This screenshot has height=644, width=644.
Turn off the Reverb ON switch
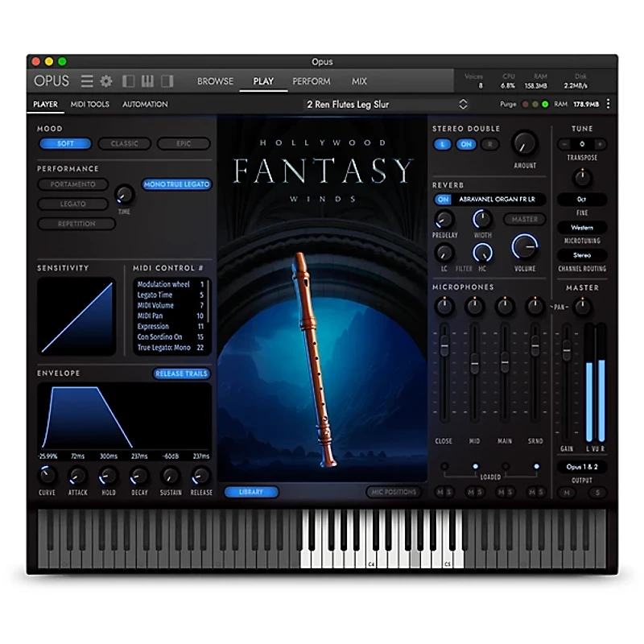click(444, 200)
